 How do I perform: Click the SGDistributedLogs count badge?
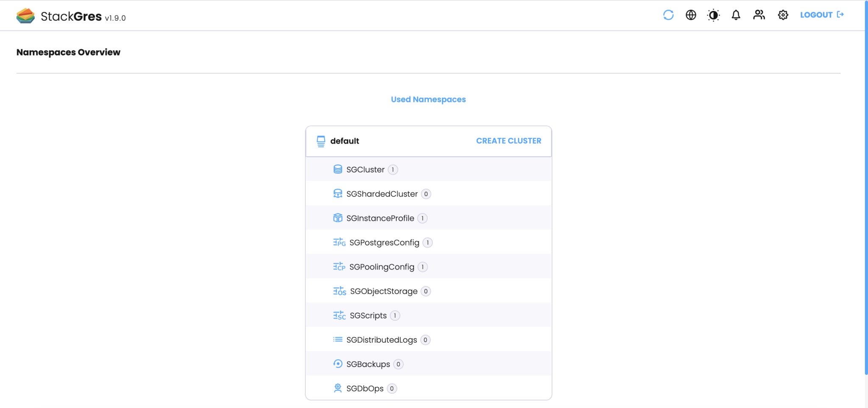(x=426, y=340)
